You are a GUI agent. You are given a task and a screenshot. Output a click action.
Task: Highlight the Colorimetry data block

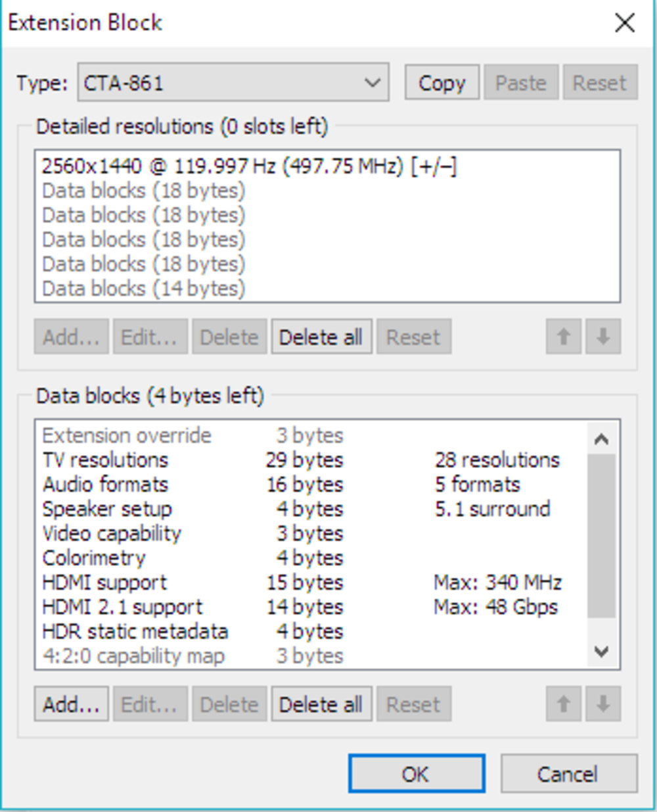pos(94,558)
